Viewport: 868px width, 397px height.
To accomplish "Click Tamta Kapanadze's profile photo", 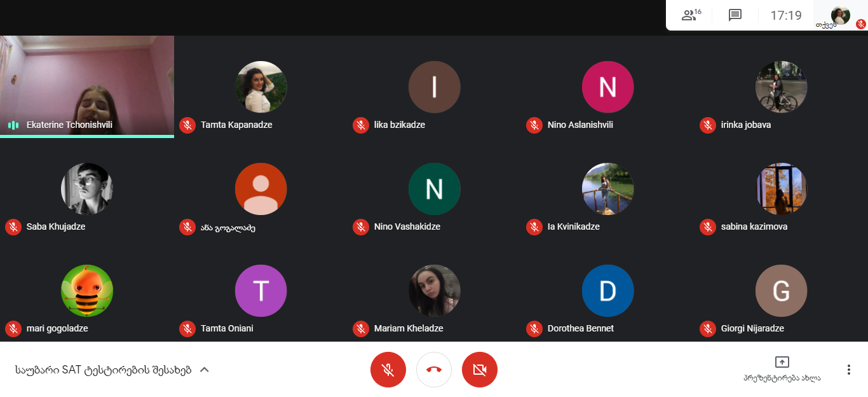I will coord(261,87).
